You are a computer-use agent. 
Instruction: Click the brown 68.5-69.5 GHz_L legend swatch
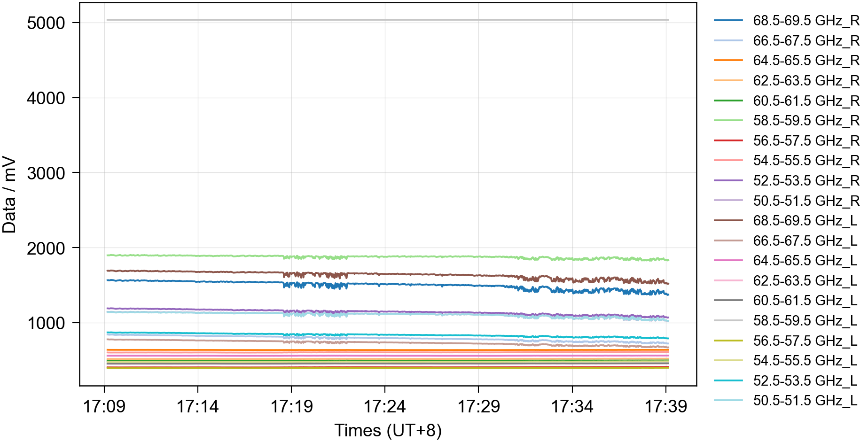[728, 220]
